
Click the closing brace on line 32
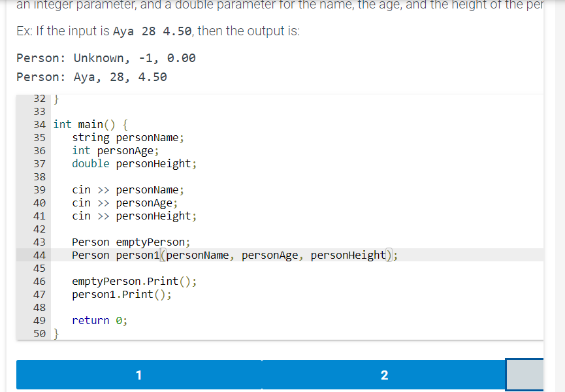coord(56,98)
